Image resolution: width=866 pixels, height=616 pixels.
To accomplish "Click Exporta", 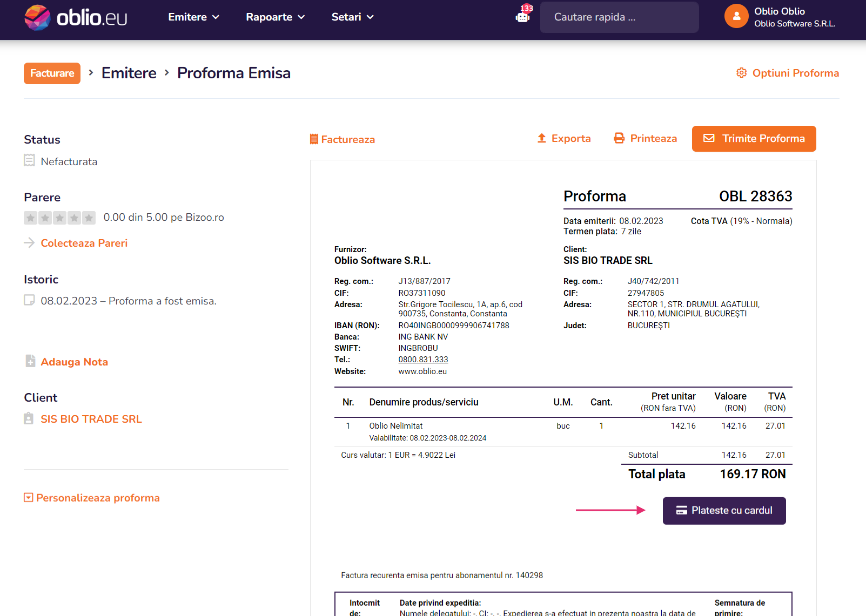I will 564,138.
